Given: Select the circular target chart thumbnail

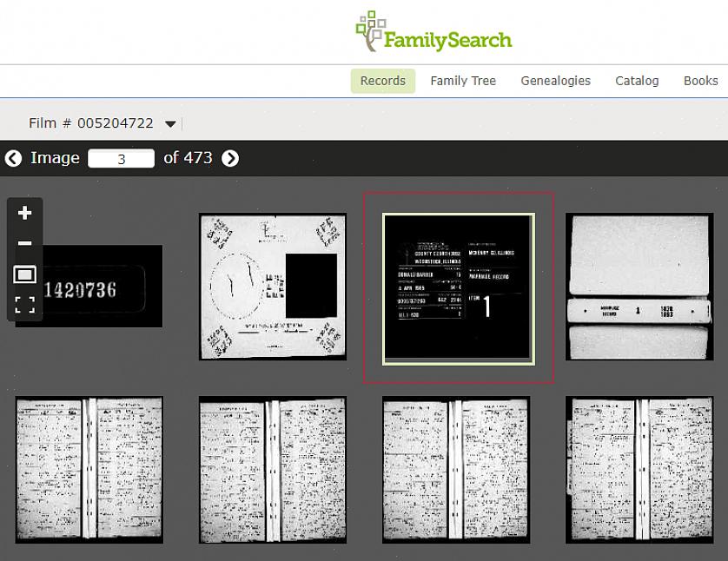Looking at the screenshot, I should point(272,287).
